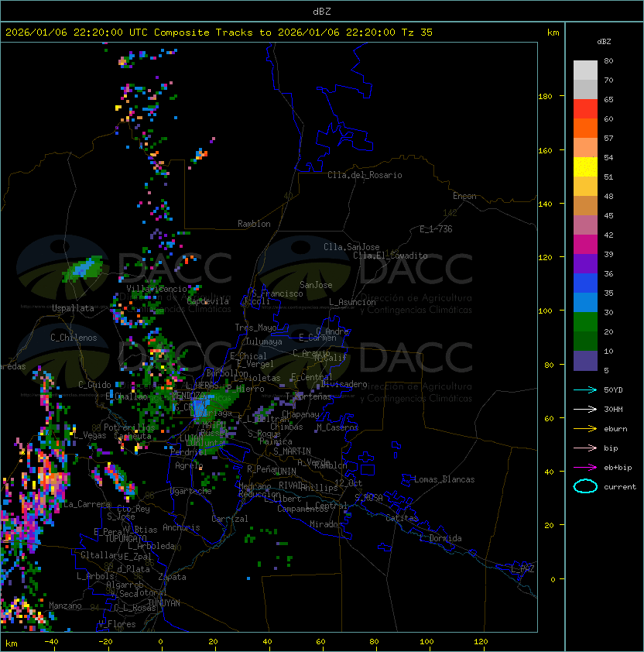
Task: Click the cyan 'current' ellipse legend icon
Action: pos(585,486)
